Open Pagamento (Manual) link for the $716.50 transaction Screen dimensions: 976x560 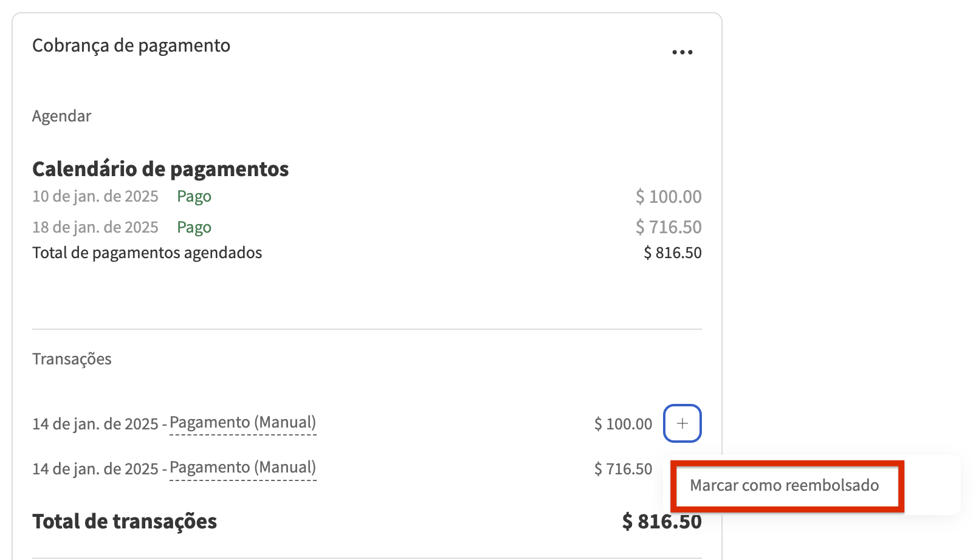pyautogui.click(x=242, y=468)
